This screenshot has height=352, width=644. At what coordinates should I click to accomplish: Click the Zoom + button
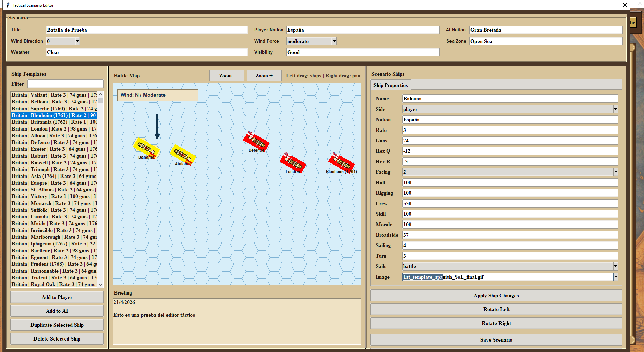pos(264,75)
